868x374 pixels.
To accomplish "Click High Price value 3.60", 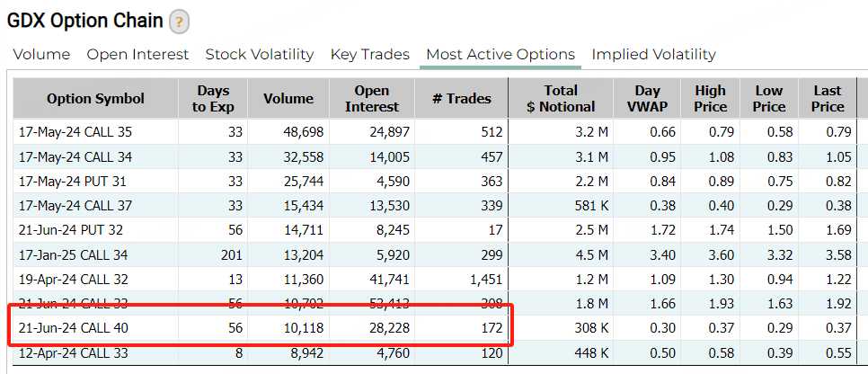I will 722,254.
